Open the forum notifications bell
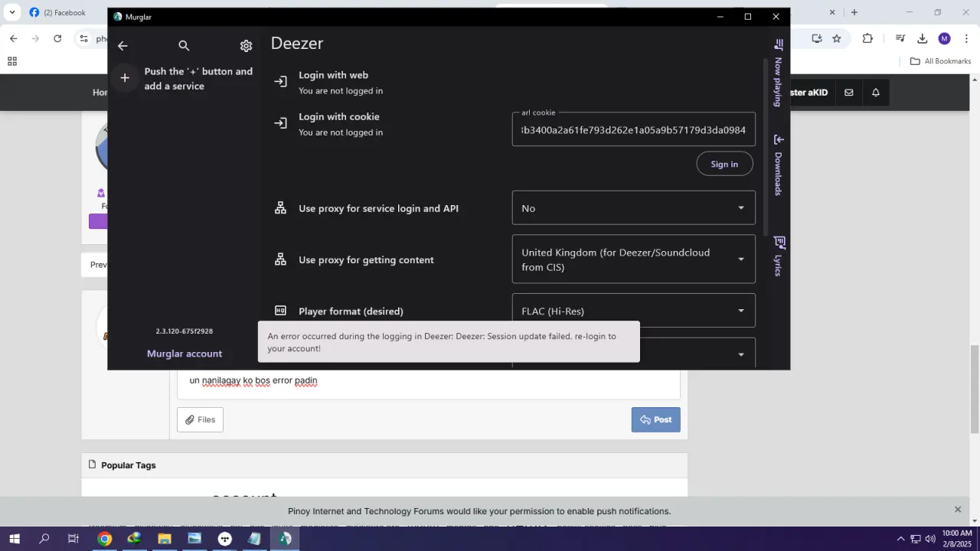 [x=876, y=93]
